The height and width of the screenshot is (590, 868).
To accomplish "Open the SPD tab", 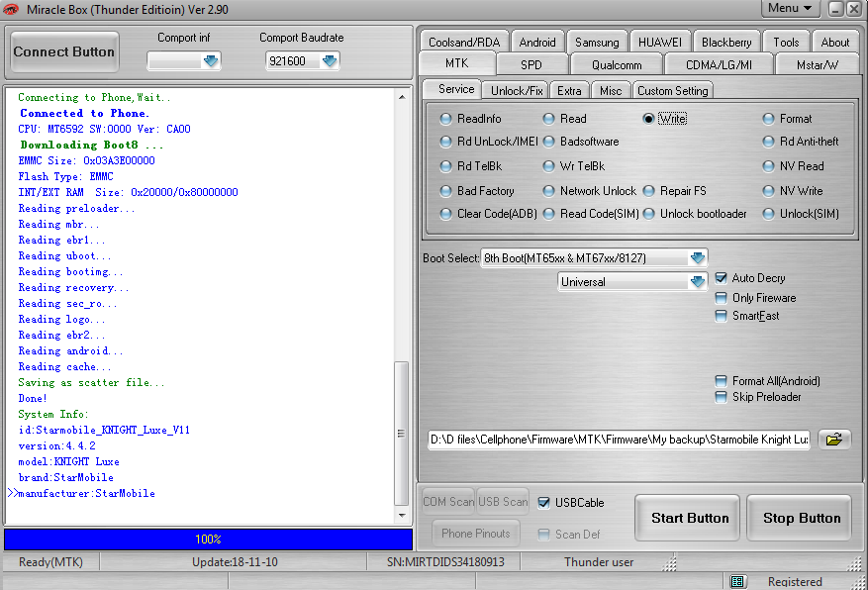I will (x=530, y=64).
